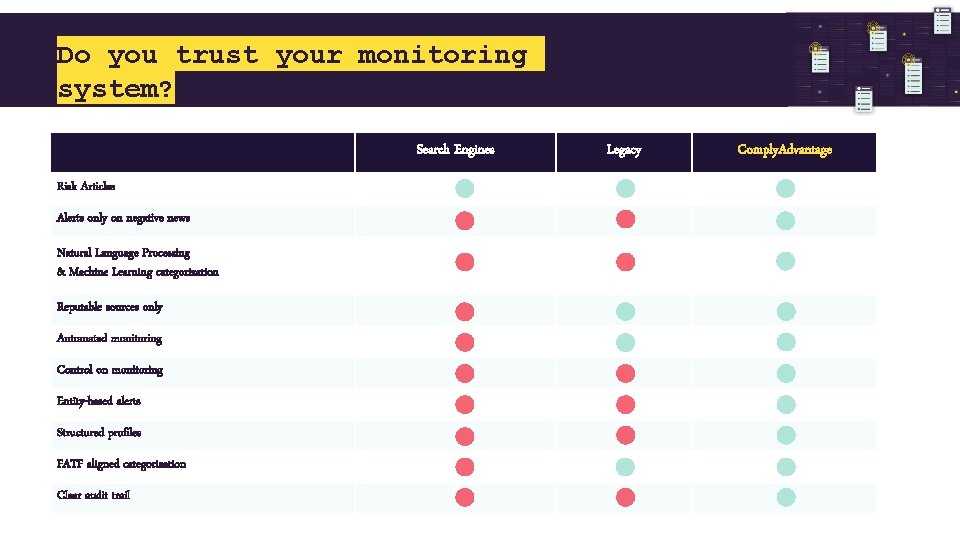Viewport: 960px width, 540px height.
Task: Select the Legacy column header
Action: 624,150
